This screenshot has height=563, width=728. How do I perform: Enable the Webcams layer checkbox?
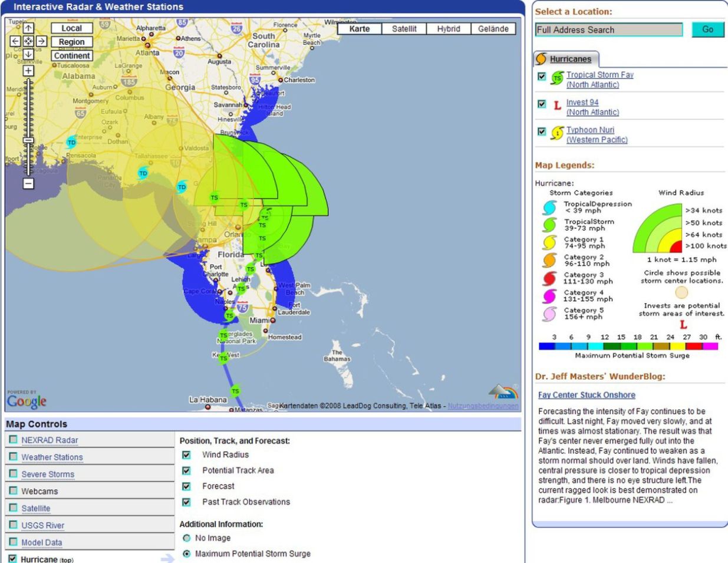pyautogui.click(x=13, y=490)
